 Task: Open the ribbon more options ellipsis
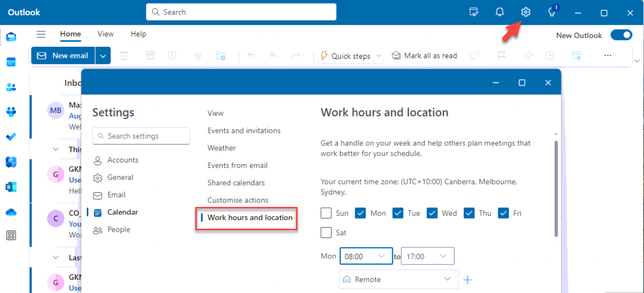(608, 55)
